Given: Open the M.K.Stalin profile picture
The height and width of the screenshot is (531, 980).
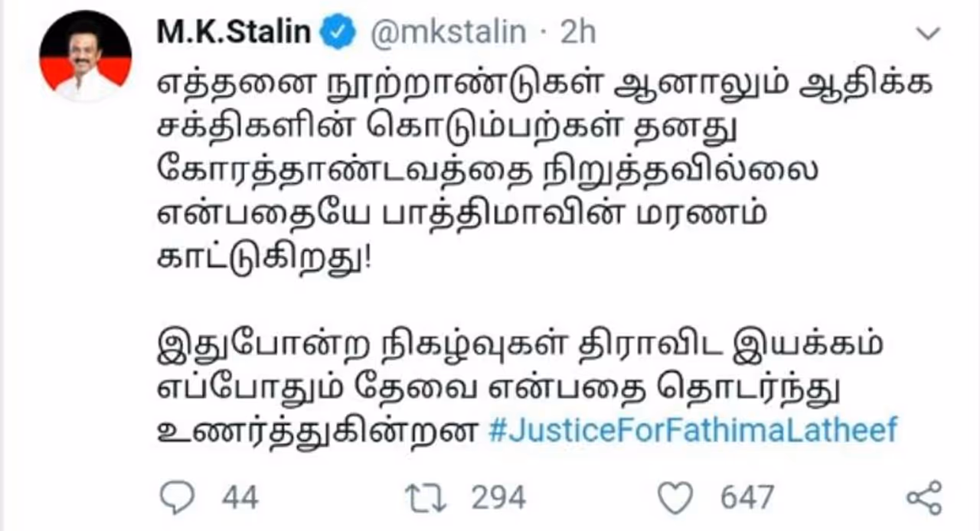Looking at the screenshot, I should click(x=85, y=57).
